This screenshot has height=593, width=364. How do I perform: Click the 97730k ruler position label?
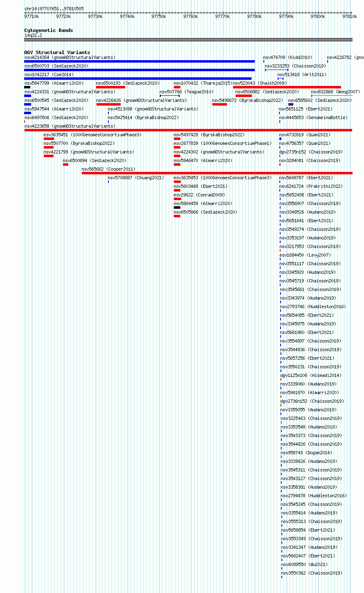click(95, 17)
